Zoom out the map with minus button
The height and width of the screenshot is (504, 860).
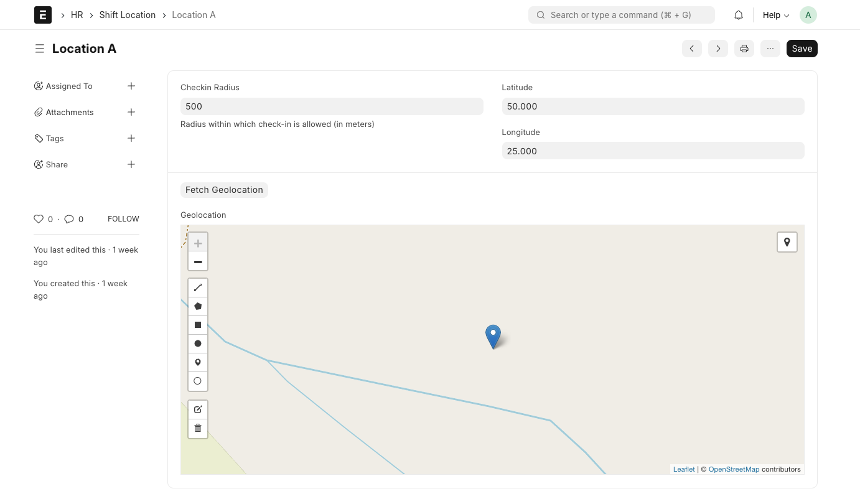[x=198, y=262]
